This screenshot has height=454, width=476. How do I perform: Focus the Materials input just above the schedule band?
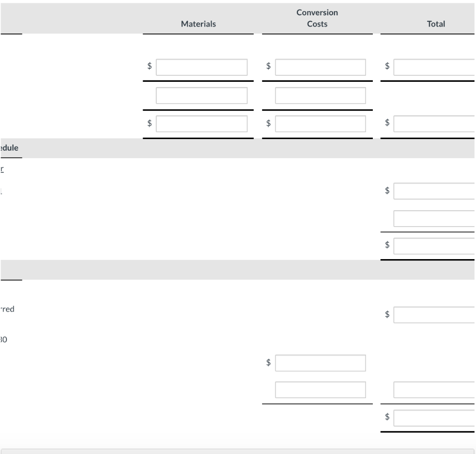coord(202,124)
